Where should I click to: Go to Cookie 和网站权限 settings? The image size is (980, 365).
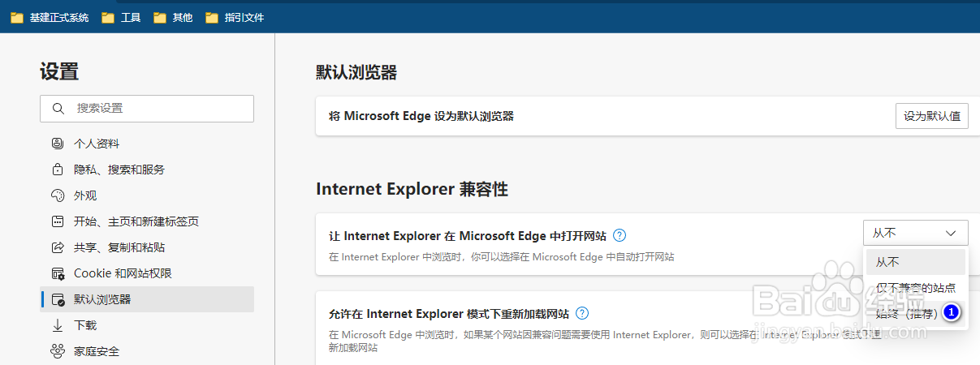(x=147, y=273)
